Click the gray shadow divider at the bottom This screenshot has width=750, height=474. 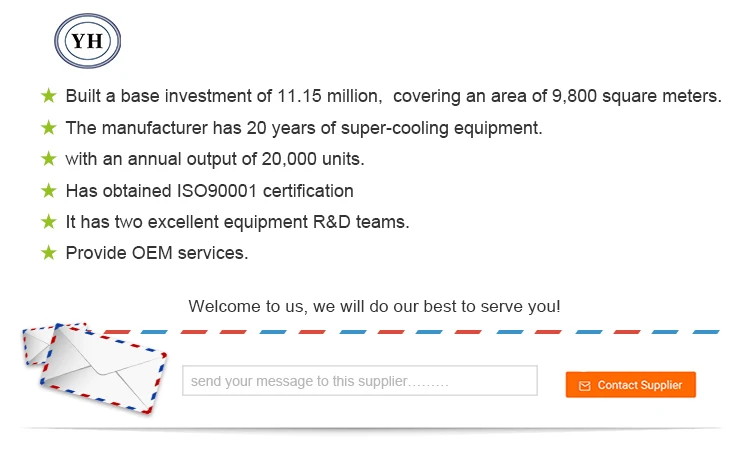375,429
